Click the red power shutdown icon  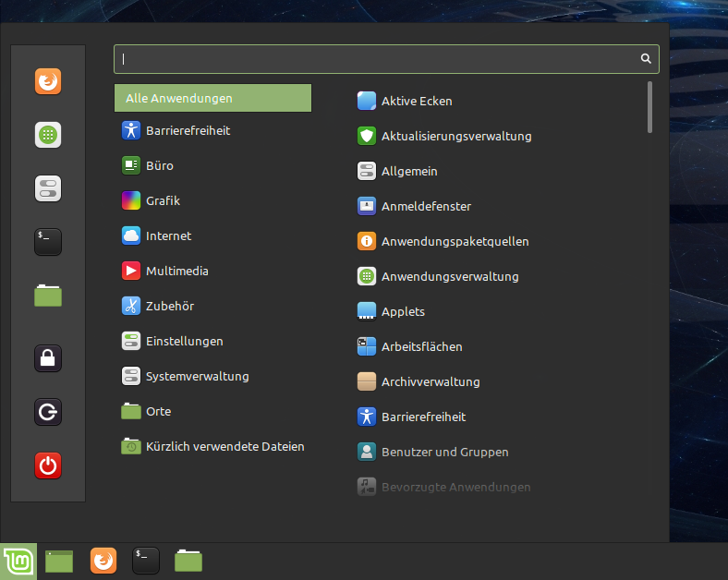[x=48, y=465]
